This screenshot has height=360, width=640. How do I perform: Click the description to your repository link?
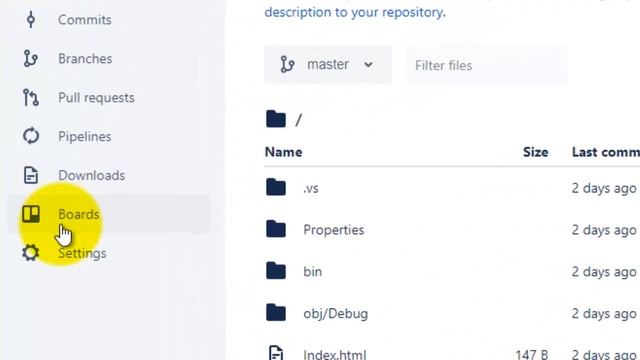[355, 12]
